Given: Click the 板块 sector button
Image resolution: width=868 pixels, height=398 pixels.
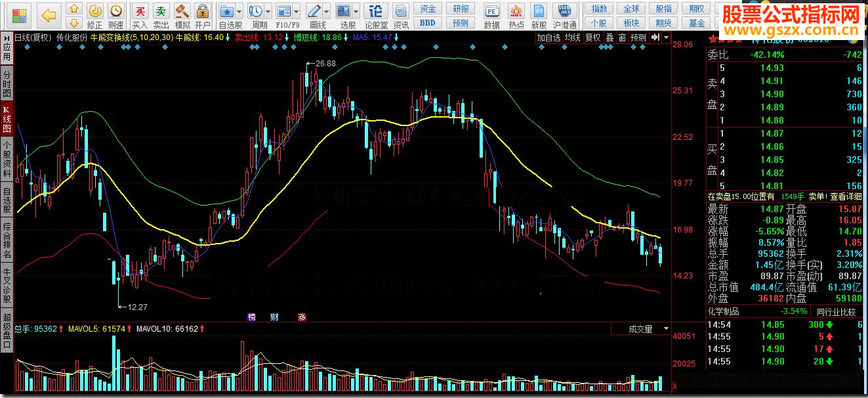Looking at the screenshot, I should 631,23.
